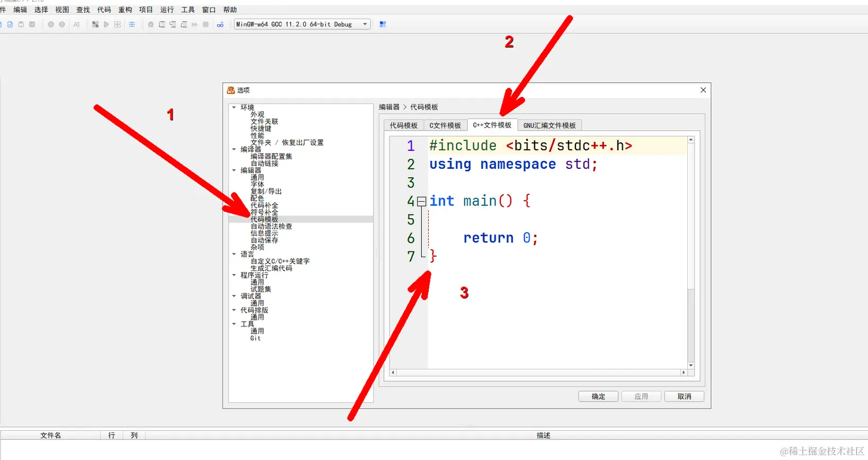Click the 描述 column header
This screenshot has height=460, width=868.
click(x=543, y=435)
